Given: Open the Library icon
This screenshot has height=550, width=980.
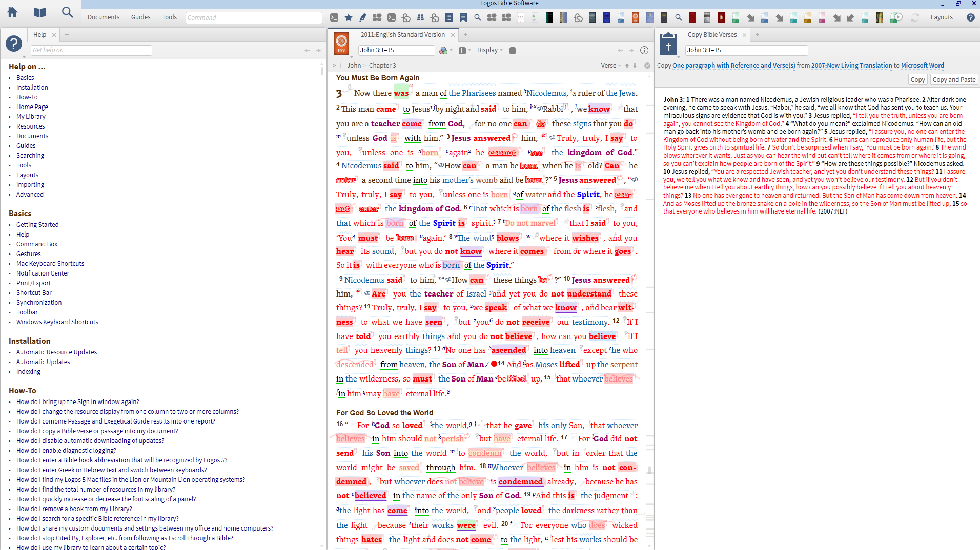Looking at the screenshot, I should pyautogui.click(x=40, y=12).
